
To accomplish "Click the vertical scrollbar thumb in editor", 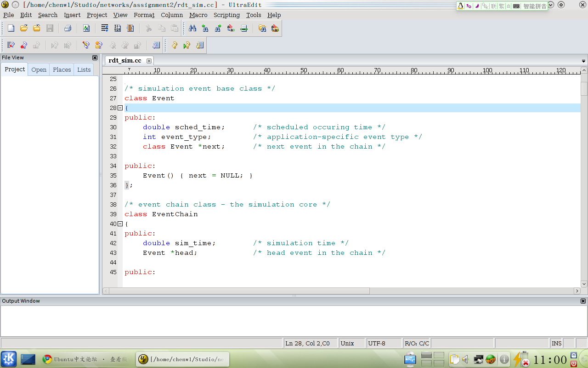I will pos(584,88).
